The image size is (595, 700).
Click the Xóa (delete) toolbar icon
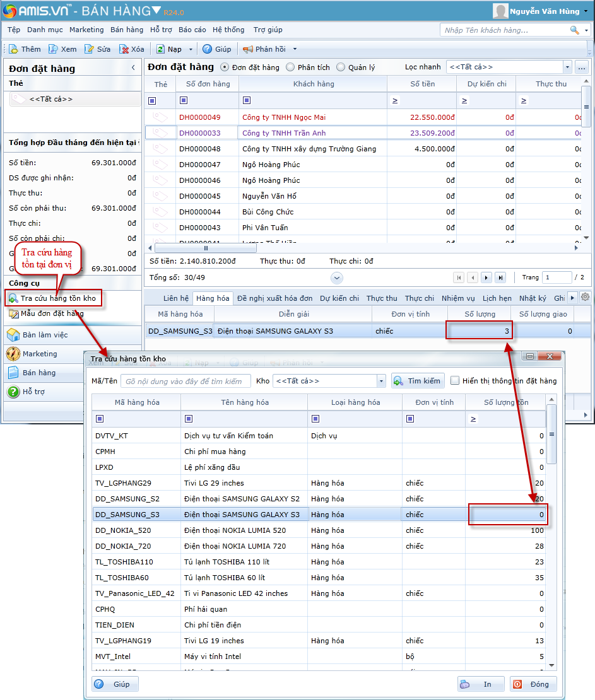click(124, 49)
